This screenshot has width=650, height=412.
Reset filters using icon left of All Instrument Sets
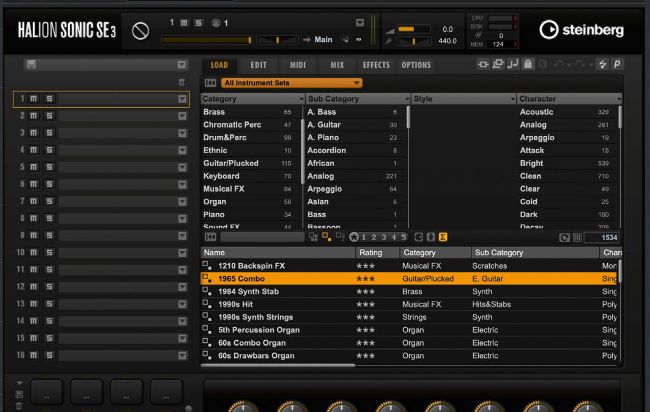210,83
